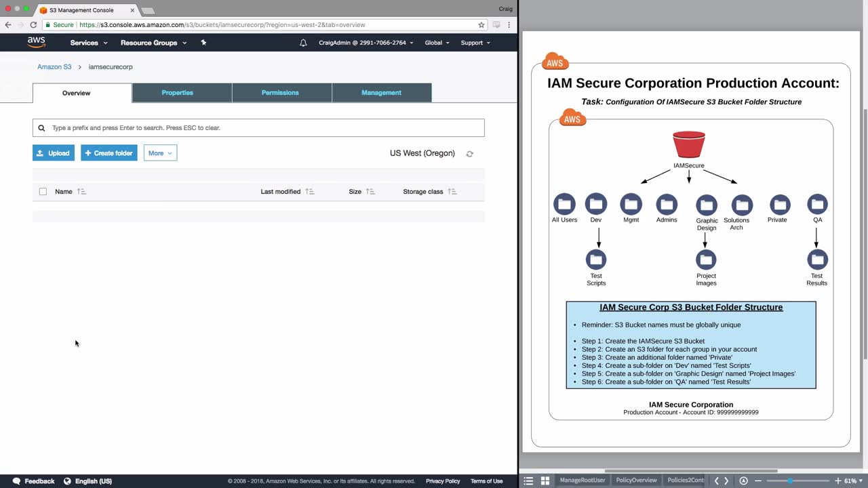
Task: Open the Policies2Cont page tab
Action: (x=686, y=481)
